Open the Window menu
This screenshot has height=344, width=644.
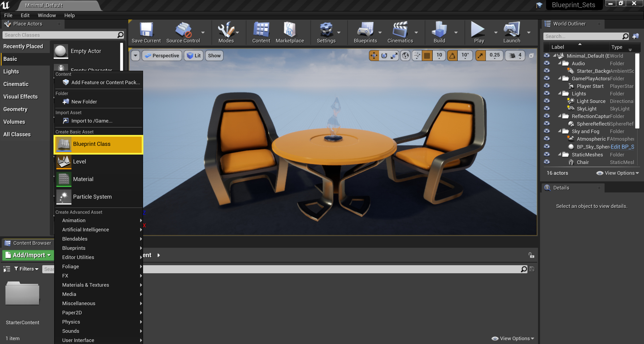click(x=46, y=15)
